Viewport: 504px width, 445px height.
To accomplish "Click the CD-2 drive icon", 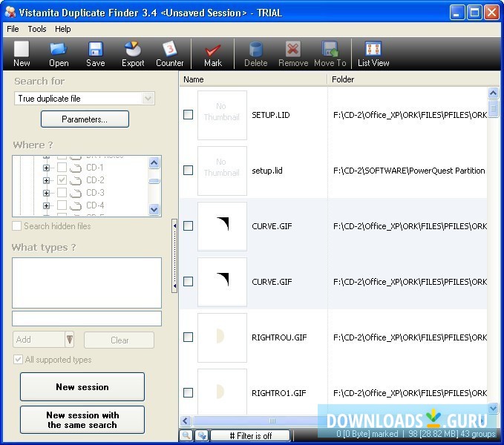I will pos(76,180).
